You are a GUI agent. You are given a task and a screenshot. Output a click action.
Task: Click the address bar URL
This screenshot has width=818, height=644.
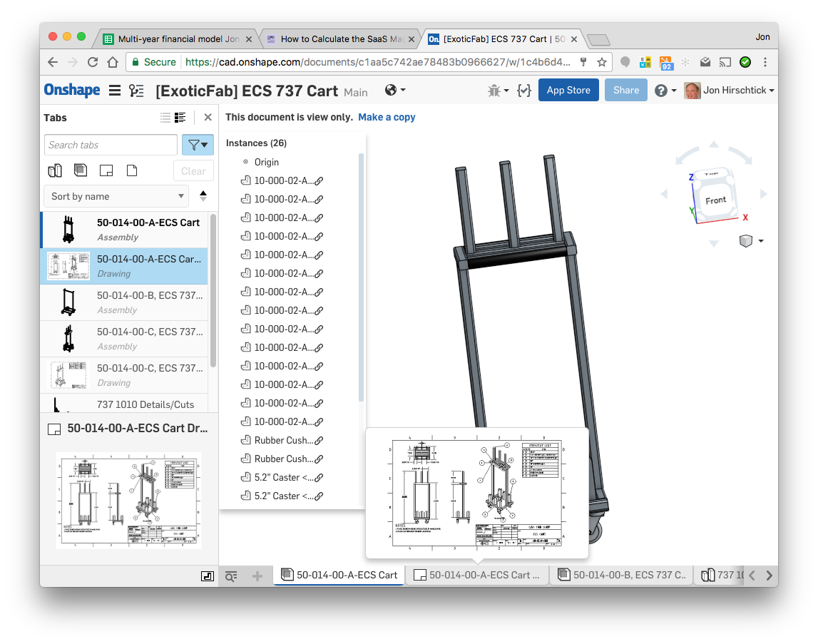(x=378, y=62)
